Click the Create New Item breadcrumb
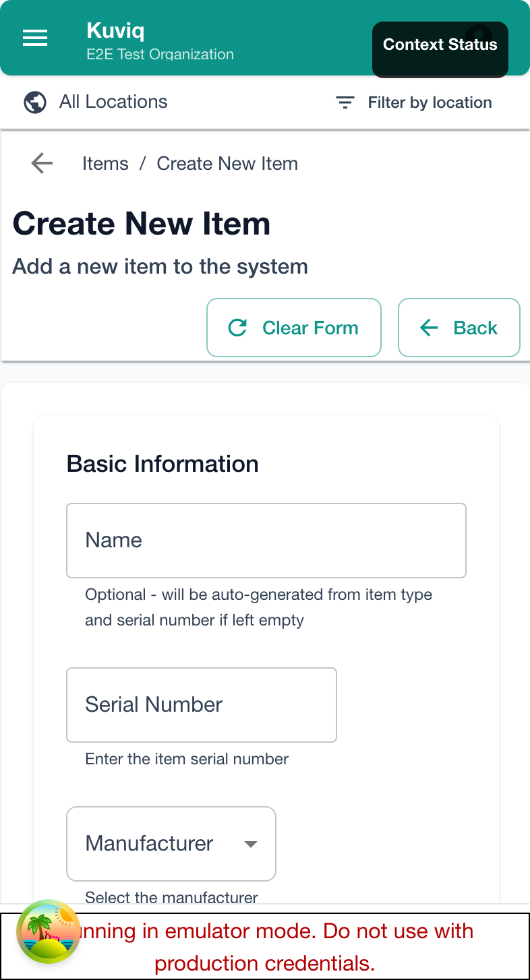This screenshot has width=530, height=980. pyautogui.click(x=227, y=164)
